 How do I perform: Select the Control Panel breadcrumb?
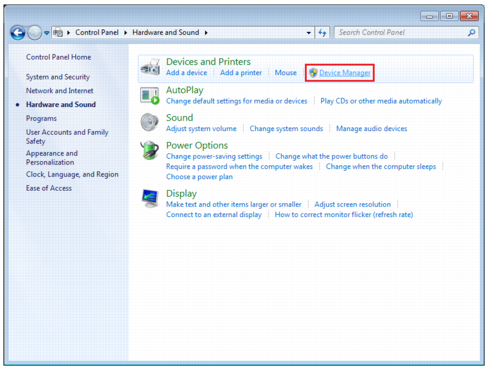(97, 32)
